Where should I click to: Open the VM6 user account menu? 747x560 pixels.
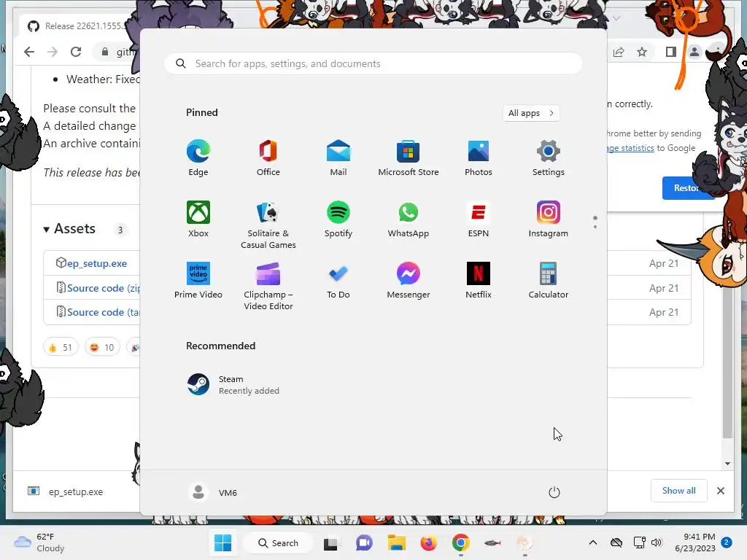(212, 492)
